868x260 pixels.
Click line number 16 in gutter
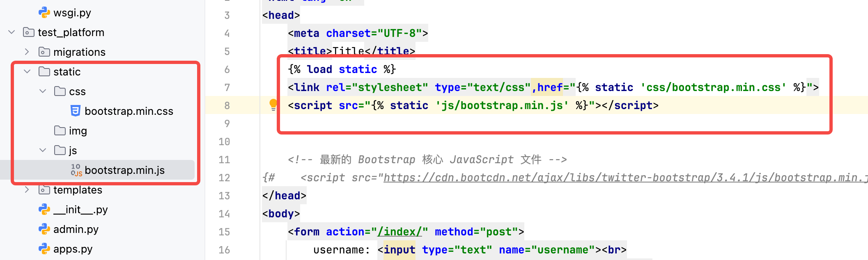pyautogui.click(x=224, y=250)
